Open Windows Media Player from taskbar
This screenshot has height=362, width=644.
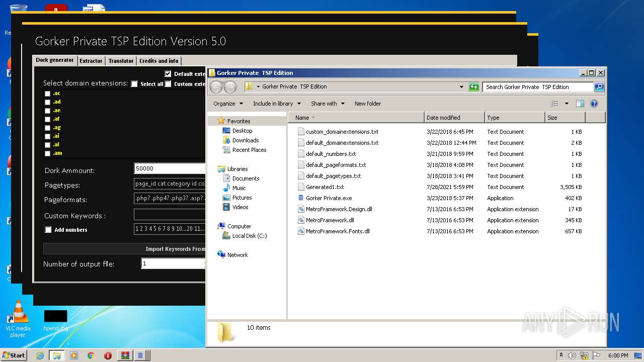click(74, 355)
